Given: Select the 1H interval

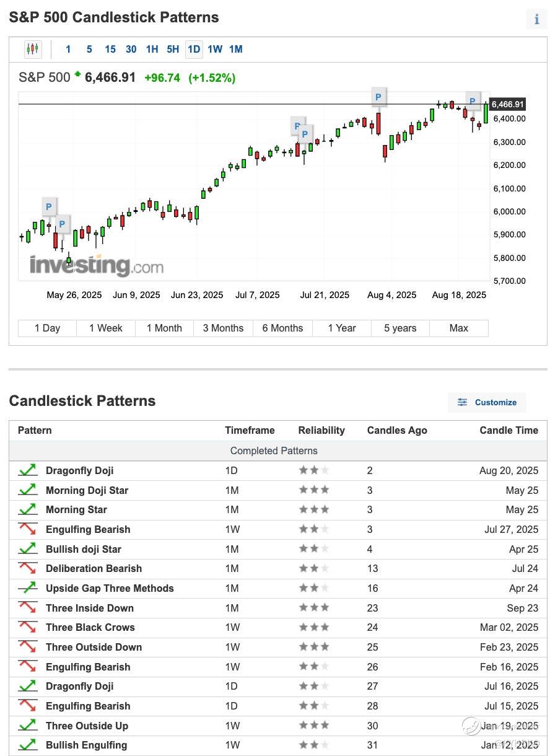Looking at the screenshot, I should point(152,49).
